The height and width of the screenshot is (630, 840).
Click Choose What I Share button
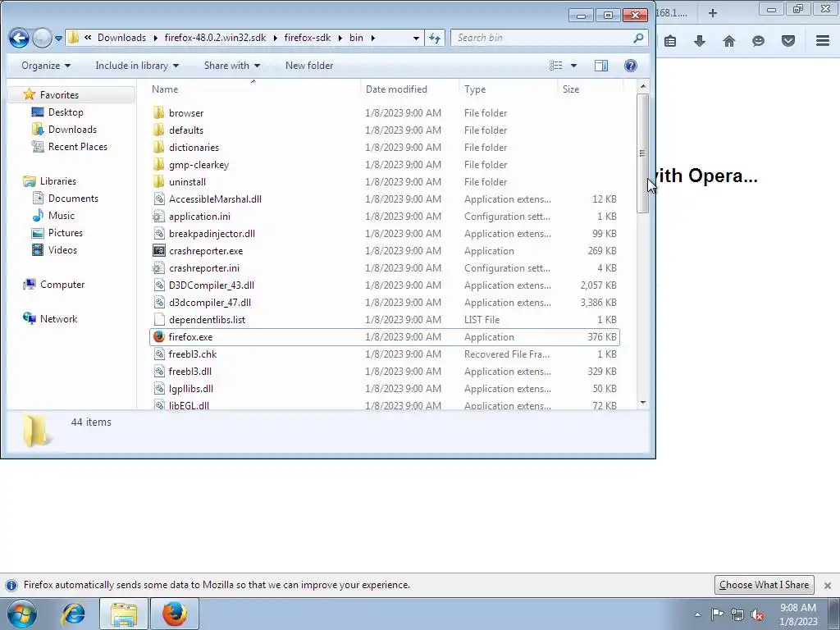[764, 584]
